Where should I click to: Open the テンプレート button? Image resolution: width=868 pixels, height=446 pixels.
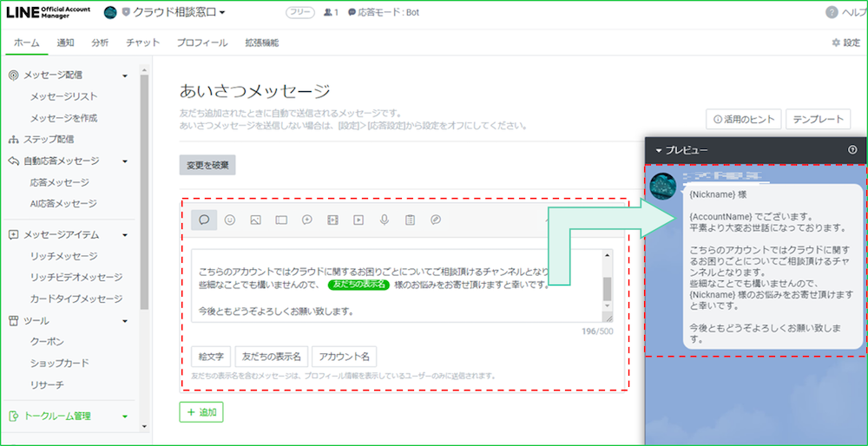coord(818,119)
